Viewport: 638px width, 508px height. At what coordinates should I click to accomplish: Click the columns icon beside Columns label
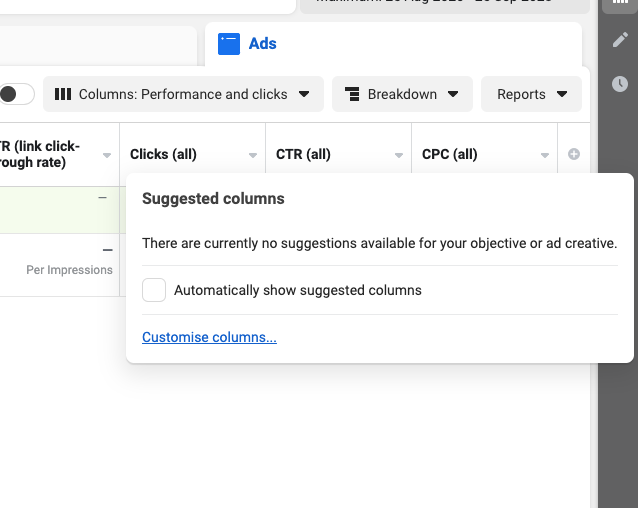(63, 94)
